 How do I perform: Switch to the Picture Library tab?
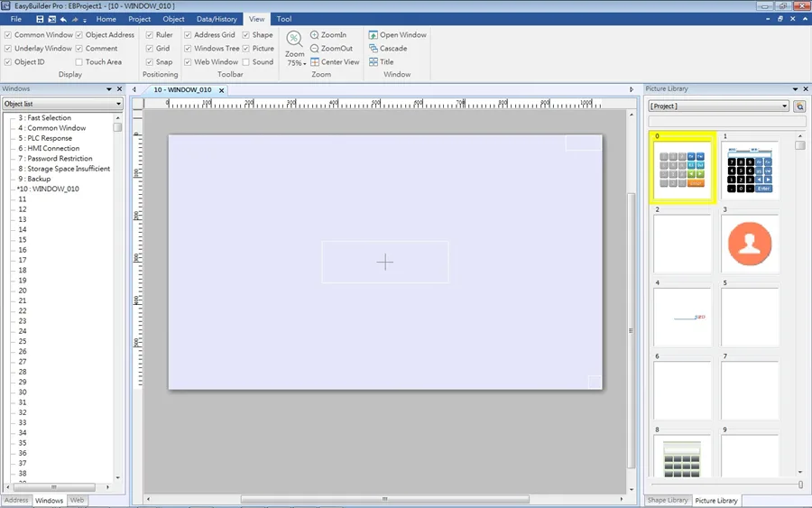(716, 501)
